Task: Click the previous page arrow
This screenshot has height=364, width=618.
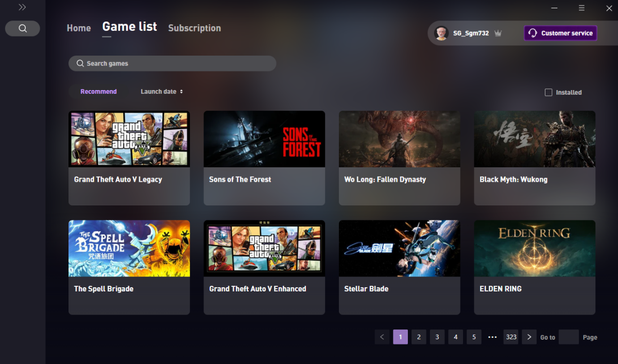Action: [x=382, y=337]
